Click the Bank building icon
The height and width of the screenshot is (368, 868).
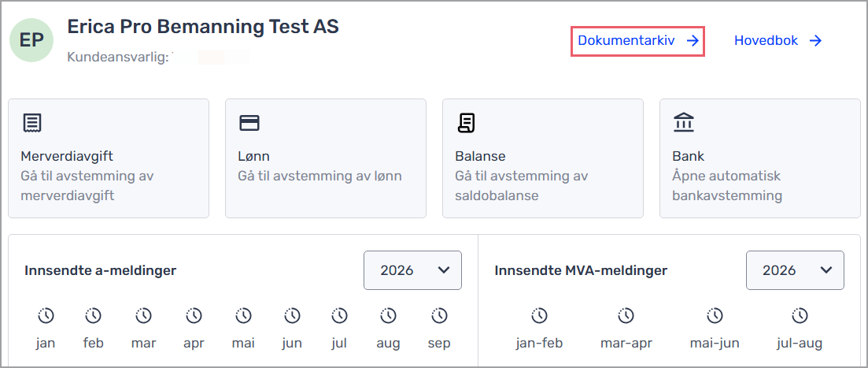(x=684, y=123)
